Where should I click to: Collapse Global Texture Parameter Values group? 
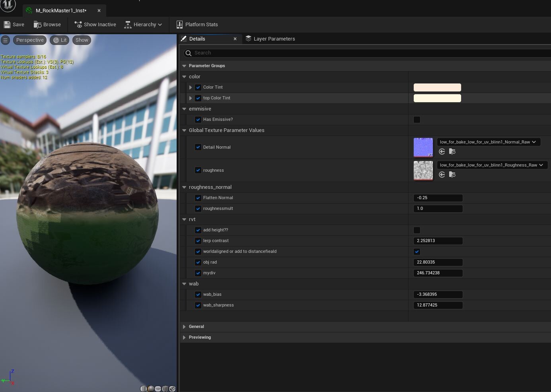[x=184, y=130]
